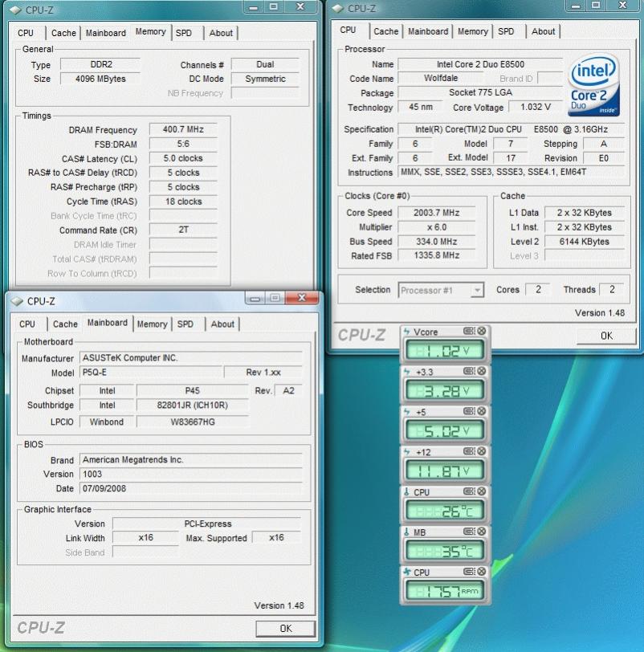Click the '2003.7 MHz' core speed value
Image resolution: width=644 pixels, height=652 pixels.
click(x=437, y=213)
